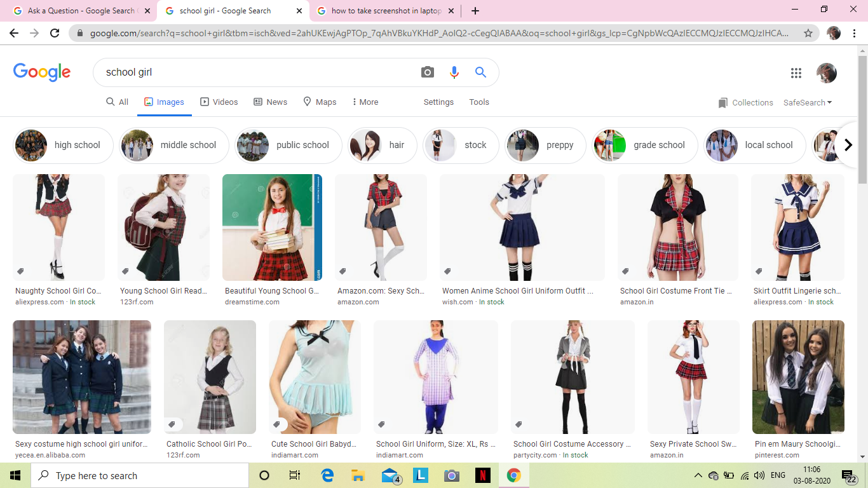Go back with browser back arrow
Viewport: 868px width, 488px height.
click(x=14, y=33)
